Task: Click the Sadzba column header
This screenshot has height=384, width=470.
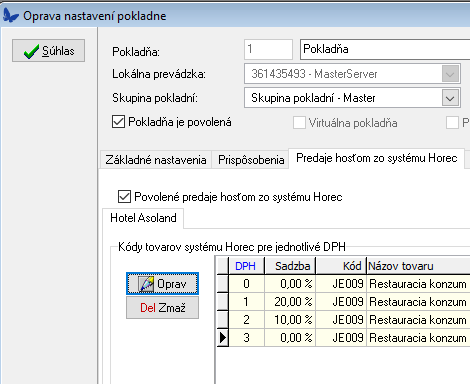Action: point(290,266)
